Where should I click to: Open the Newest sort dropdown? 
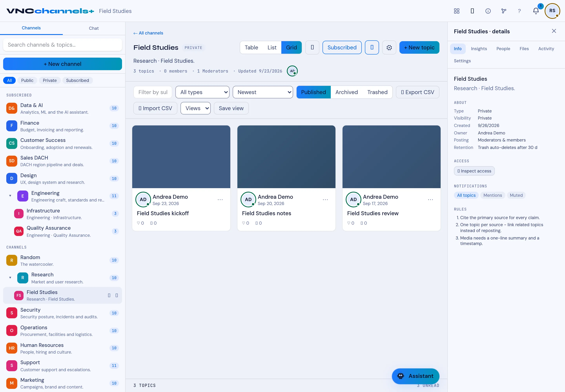pyautogui.click(x=262, y=92)
